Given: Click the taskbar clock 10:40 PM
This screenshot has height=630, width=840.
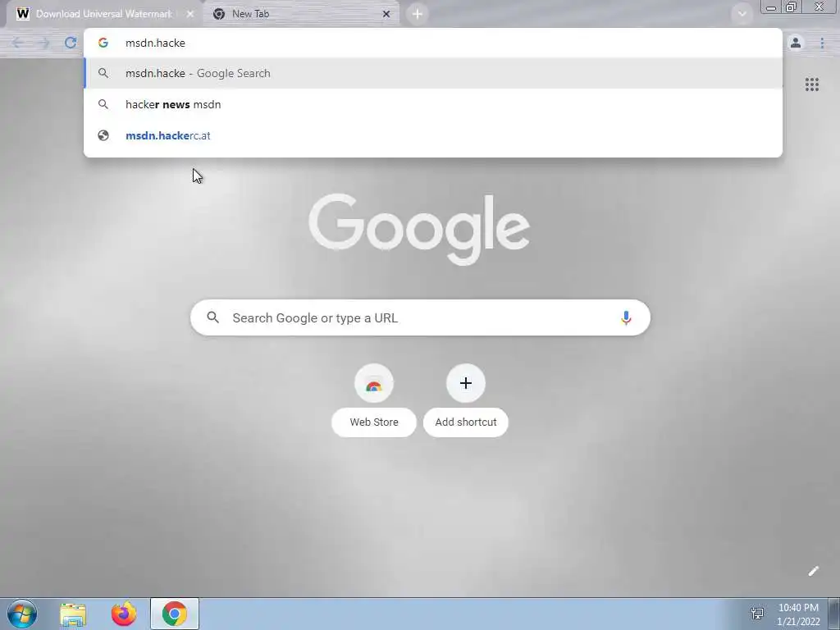Looking at the screenshot, I should pos(798,608).
